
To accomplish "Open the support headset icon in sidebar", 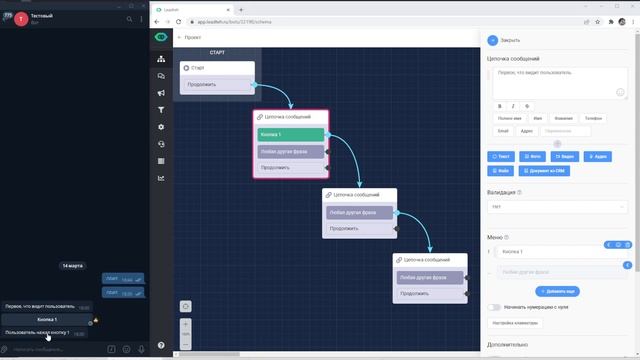I will tap(161, 144).
